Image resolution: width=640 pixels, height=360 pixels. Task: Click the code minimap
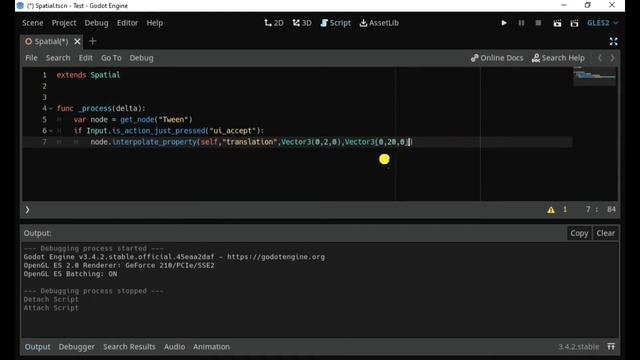594,76
